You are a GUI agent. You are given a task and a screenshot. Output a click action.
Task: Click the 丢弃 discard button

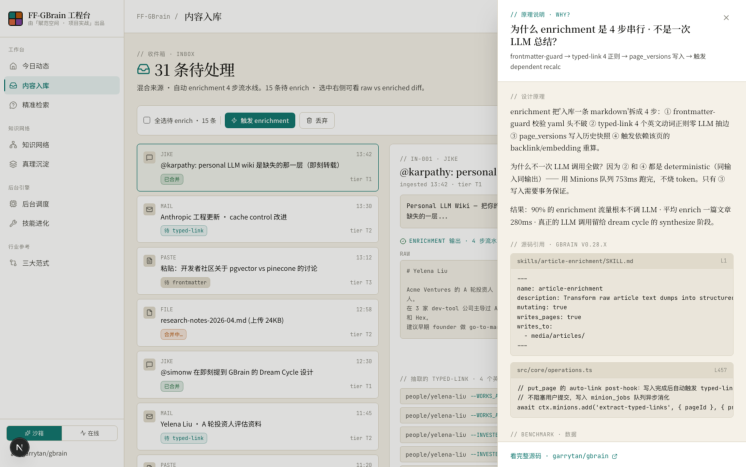coord(317,121)
